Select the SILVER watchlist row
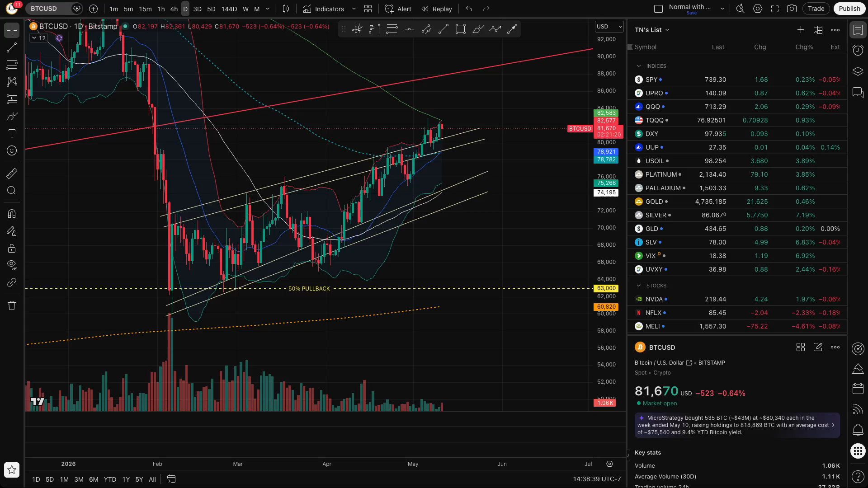868x488 pixels. pos(737,215)
